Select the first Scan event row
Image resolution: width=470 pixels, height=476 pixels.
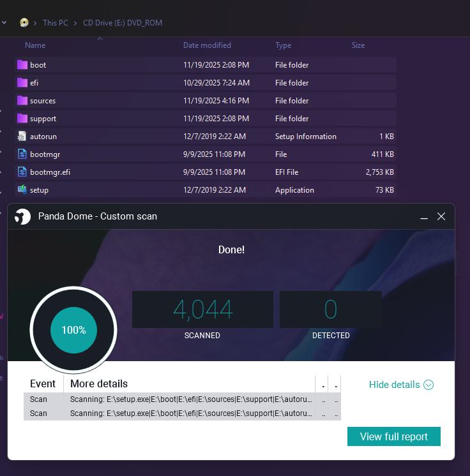click(182, 399)
